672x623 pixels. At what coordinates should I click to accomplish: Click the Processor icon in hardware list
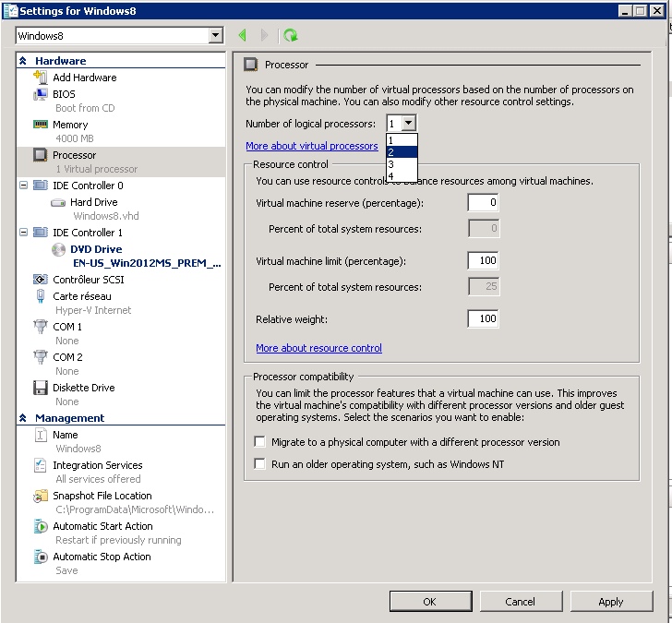(41, 155)
